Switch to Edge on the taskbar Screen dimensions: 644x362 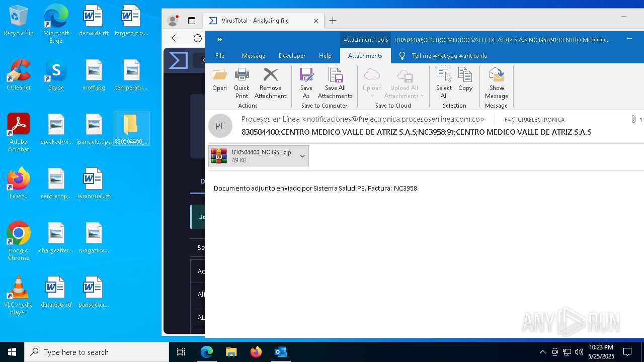coord(207,352)
